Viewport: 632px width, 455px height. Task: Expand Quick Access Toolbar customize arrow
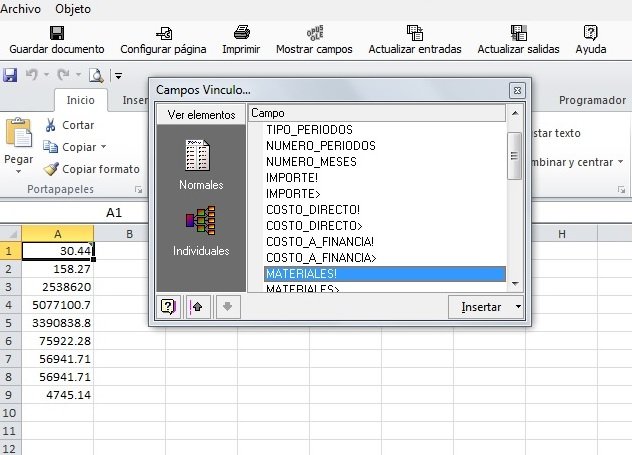coord(118,75)
